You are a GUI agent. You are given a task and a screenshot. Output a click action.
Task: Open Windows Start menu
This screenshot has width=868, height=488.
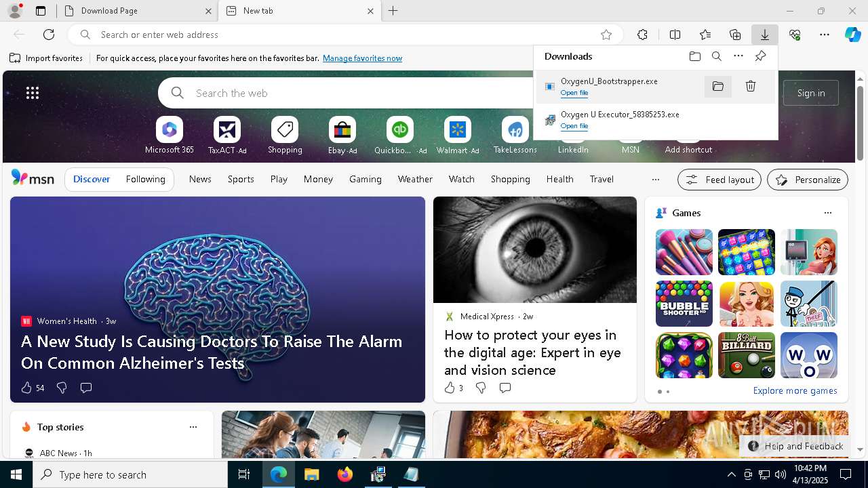[16, 474]
